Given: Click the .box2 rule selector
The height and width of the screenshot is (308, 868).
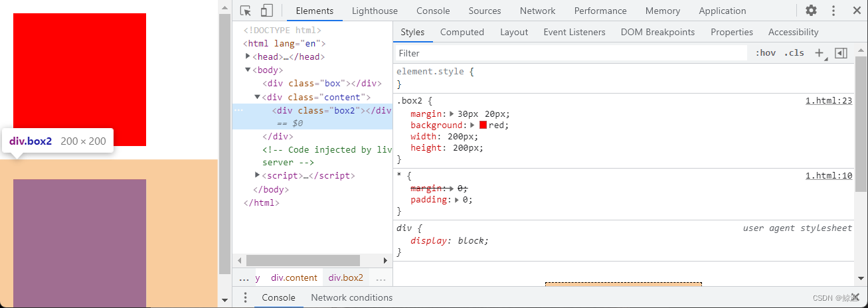Looking at the screenshot, I should click(410, 101).
